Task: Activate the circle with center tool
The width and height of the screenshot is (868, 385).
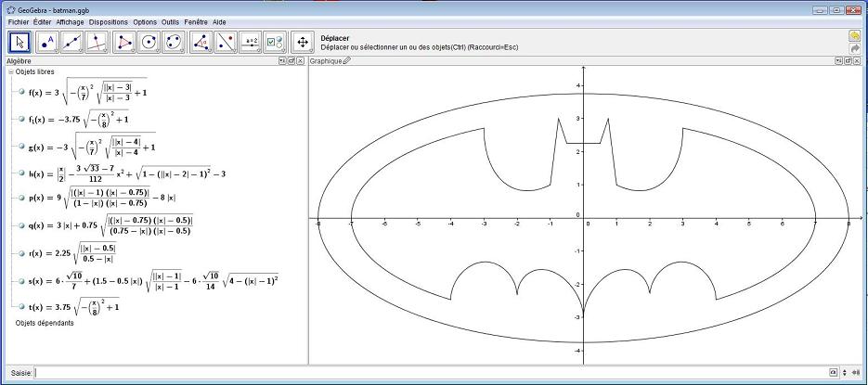Action: point(149,42)
